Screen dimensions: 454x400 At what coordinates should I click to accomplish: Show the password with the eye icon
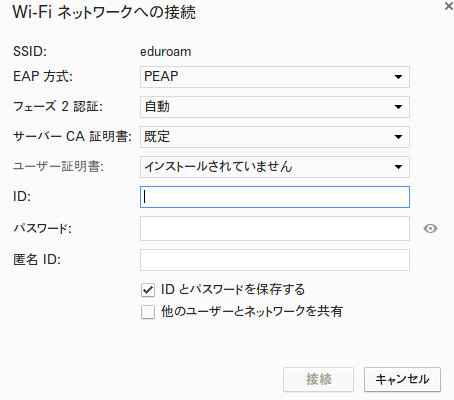430,229
